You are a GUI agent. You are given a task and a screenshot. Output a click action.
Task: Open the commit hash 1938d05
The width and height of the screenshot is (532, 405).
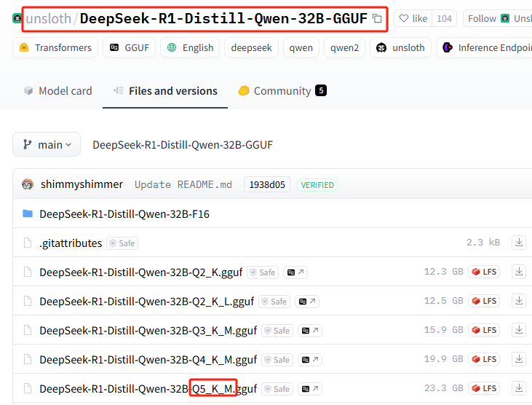click(x=267, y=185)
